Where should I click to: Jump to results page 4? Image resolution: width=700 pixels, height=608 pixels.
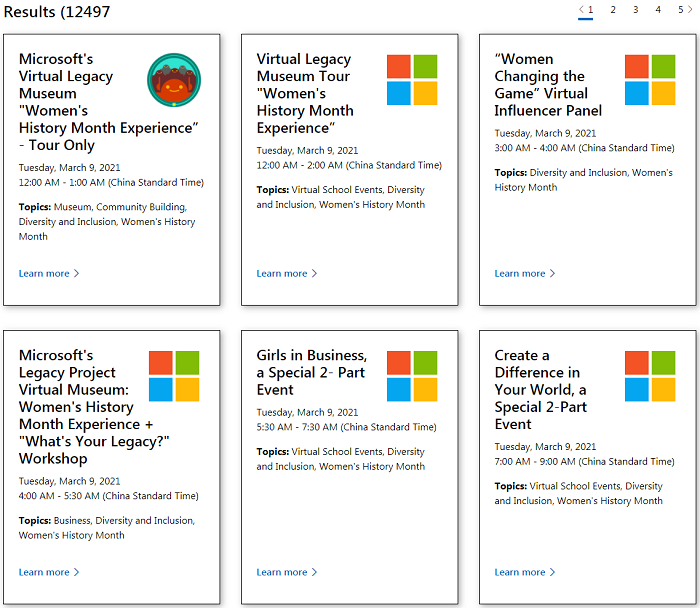coord(658,10)
